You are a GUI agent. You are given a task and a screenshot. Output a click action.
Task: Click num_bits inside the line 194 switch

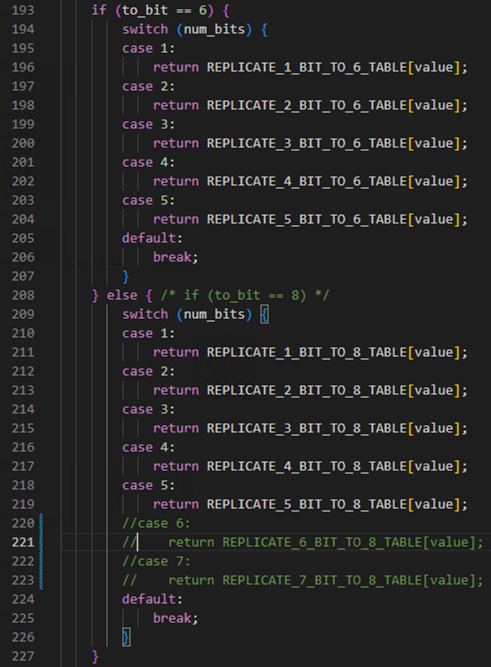click(x=214, y=29)
